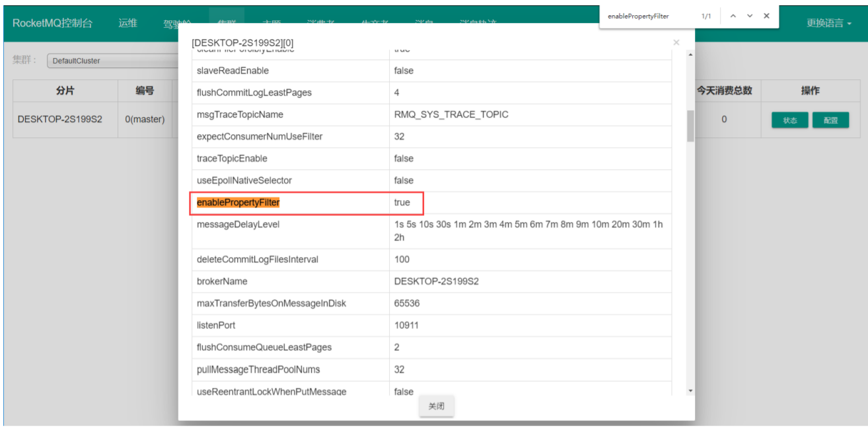Select the listenPort property name
The image size is (868, 438).
tap(216, 325)
